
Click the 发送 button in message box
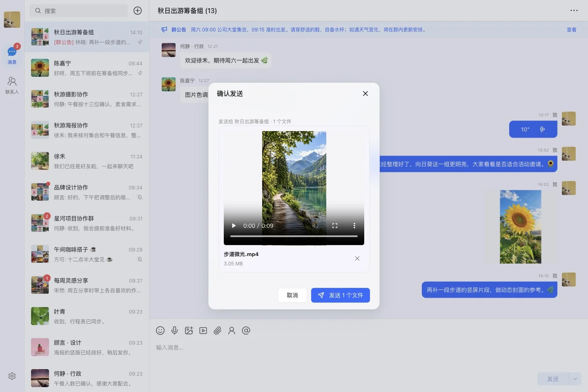[x=553, y=379]
